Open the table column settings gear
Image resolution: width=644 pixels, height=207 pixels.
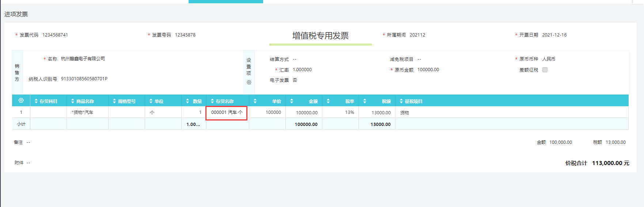point(21,100)
